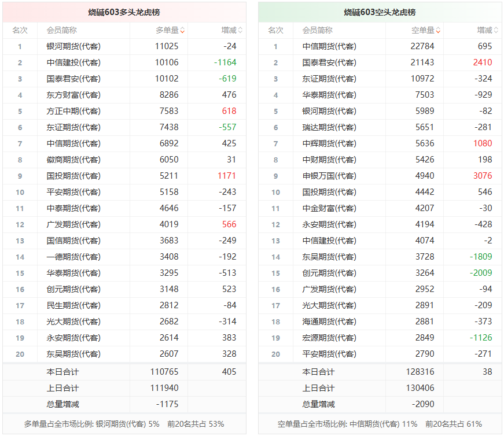Image resolution: width=504 pixels, height=436 pixels.
Task: Select 中信建投(代客) in long table
Action: click(73, 62)
